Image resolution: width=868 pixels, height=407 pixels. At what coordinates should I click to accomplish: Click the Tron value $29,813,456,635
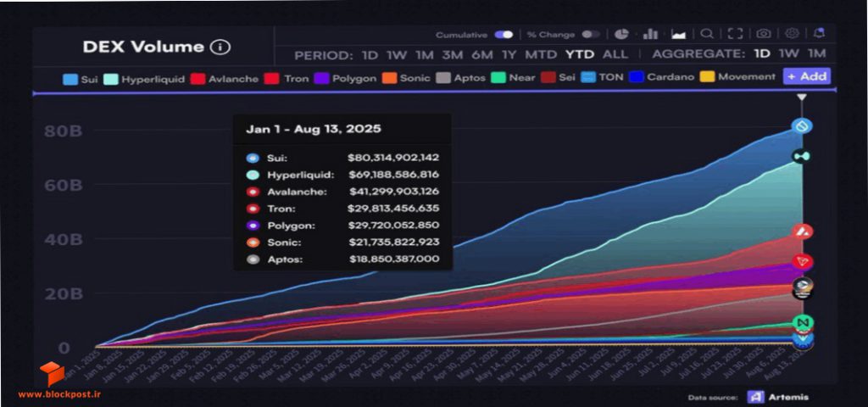(393, 209)
